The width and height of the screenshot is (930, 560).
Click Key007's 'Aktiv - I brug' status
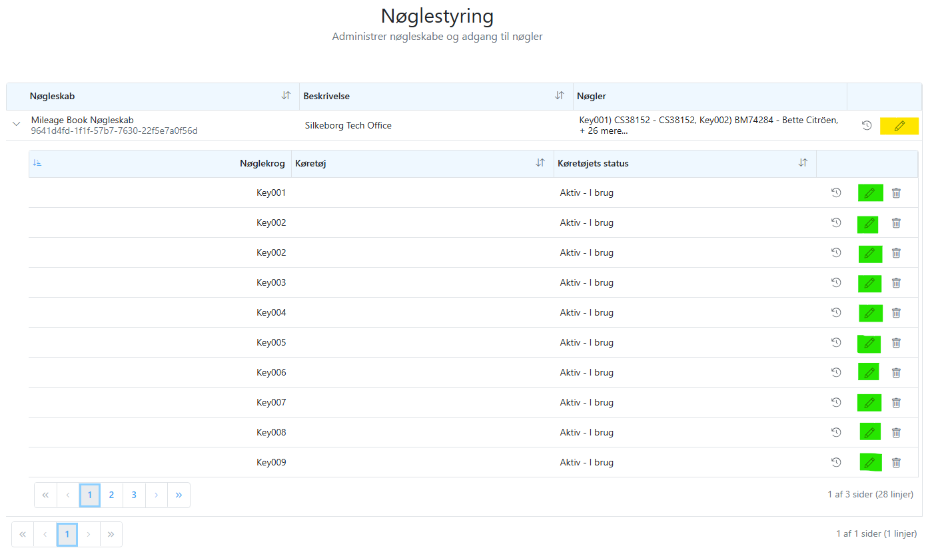[x=587, y=402]
